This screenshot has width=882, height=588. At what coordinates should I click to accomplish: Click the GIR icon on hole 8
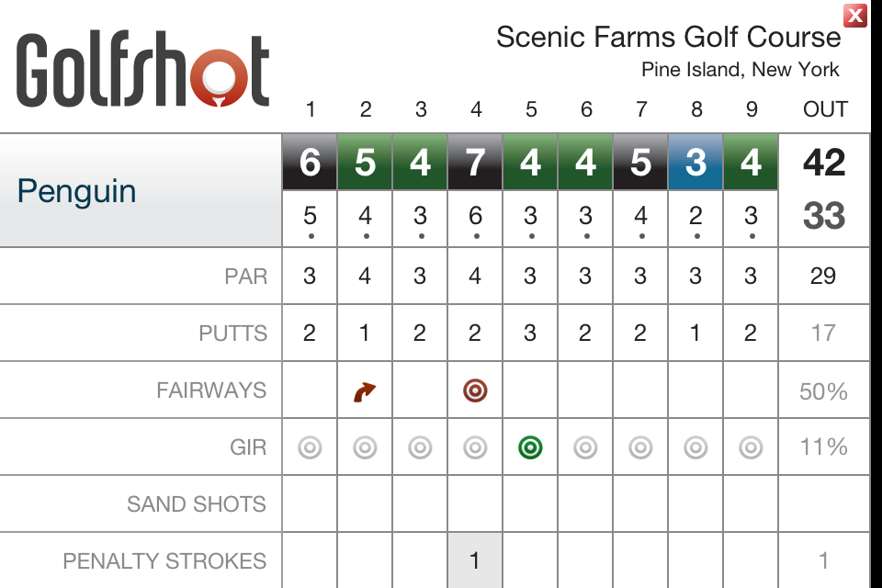(695, 447)
